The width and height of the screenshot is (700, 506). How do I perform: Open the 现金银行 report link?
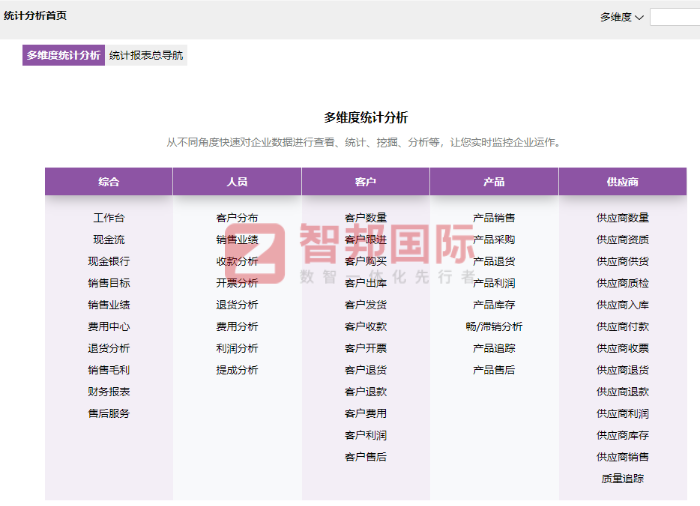click(108, 261)
